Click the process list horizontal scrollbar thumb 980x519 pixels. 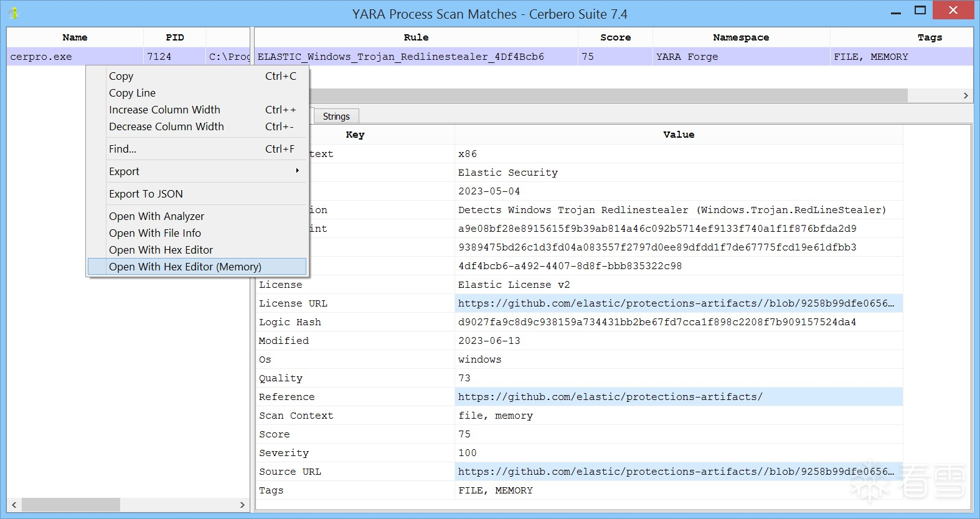pyautogui.click(x=71, y=505)
